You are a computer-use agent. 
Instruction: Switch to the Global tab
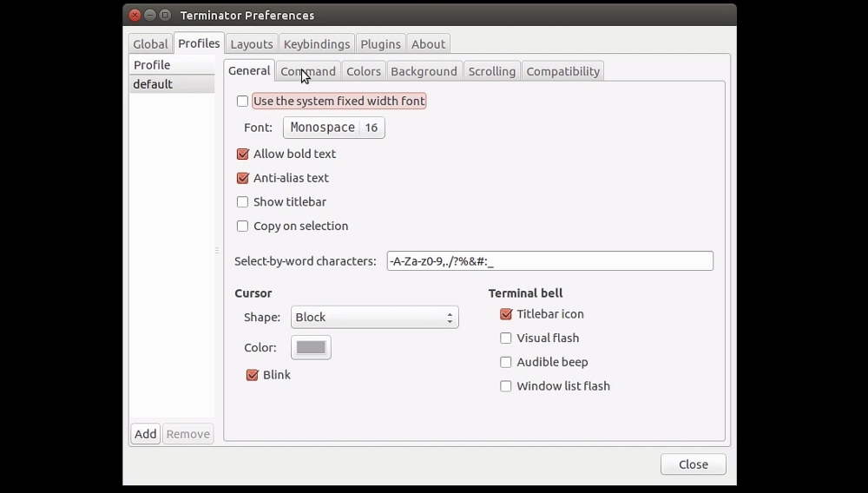[150, 44]
